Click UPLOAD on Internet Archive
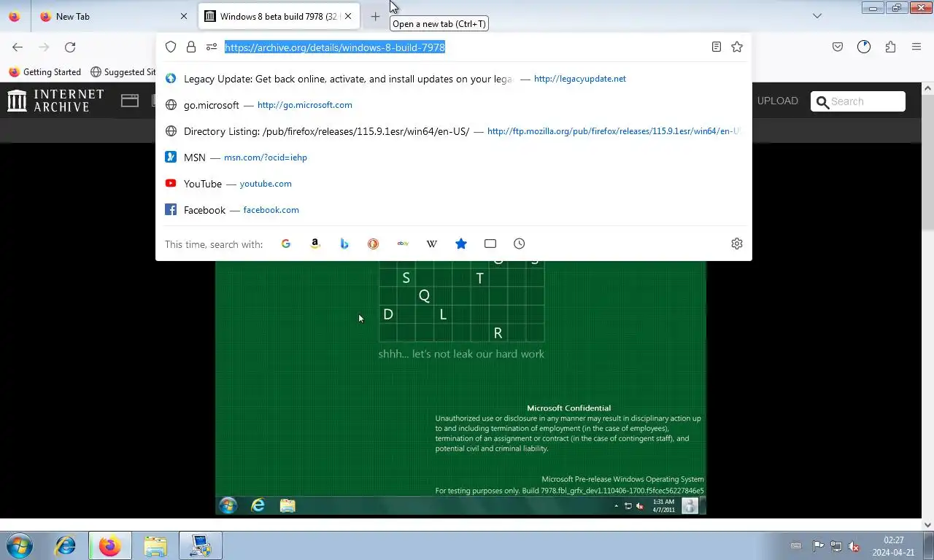The height and width of the screenshot is (560, 934). pos(778,101)
